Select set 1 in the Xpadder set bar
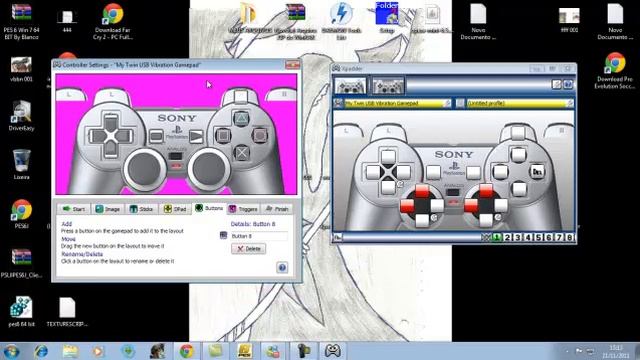 (x=497, y=237)
